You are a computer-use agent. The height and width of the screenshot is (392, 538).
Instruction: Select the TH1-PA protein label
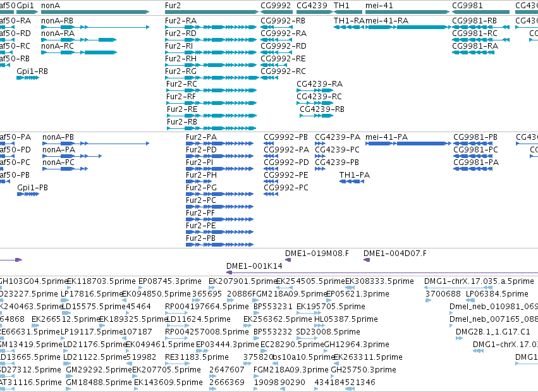pos(355,175)
